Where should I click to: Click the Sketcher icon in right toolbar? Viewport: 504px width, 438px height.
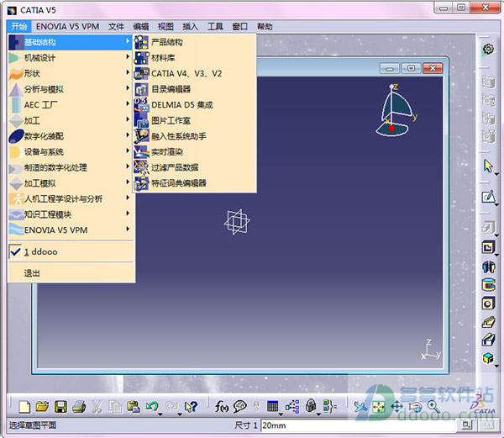[487, 197]
